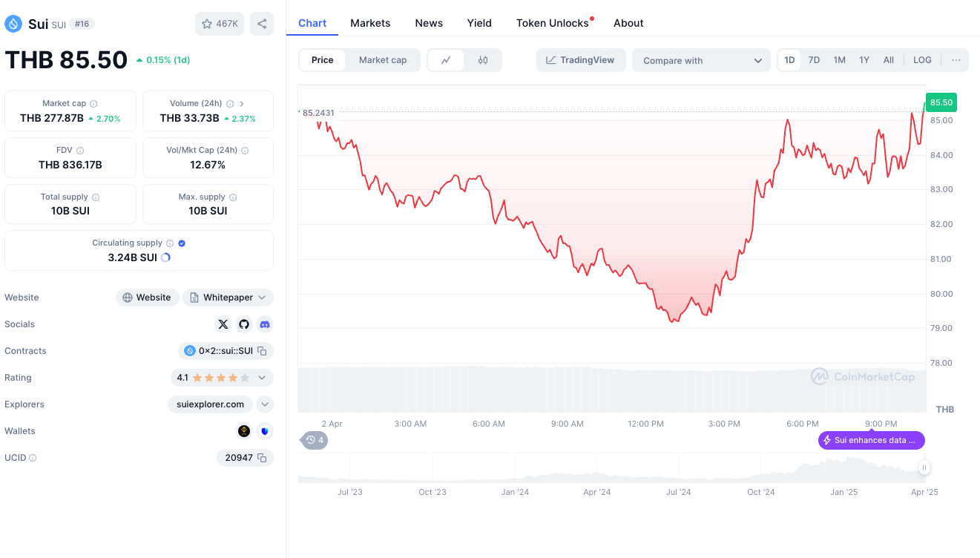Open the About tab

[628, 23]
